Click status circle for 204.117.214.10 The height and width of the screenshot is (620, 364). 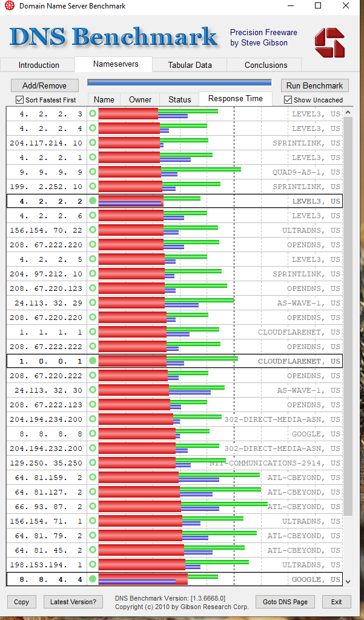(93, 143)
